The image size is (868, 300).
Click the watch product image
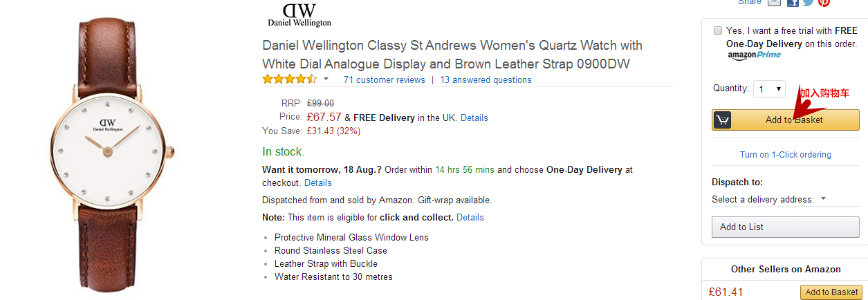[112, 149]
